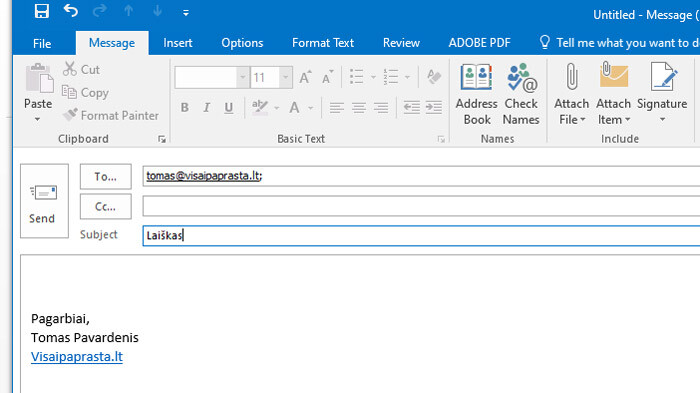Cut the selection with scissors icon
700x393 pixels.
tap(81, 70)
